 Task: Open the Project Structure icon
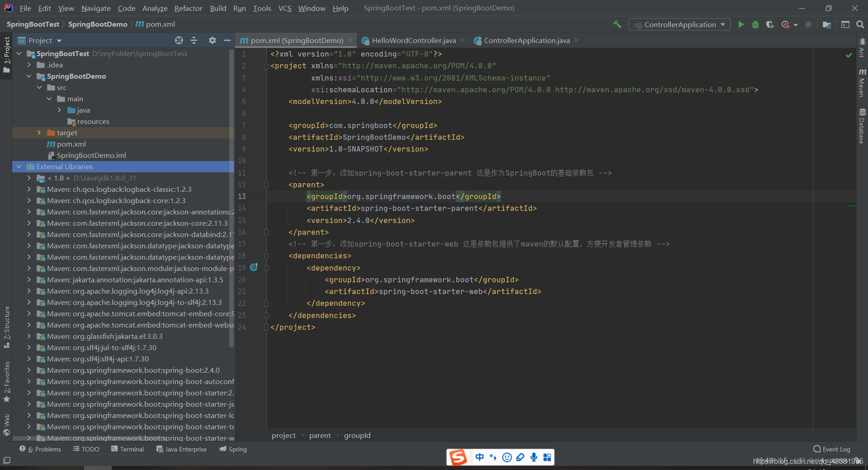[x=827, y=24]
